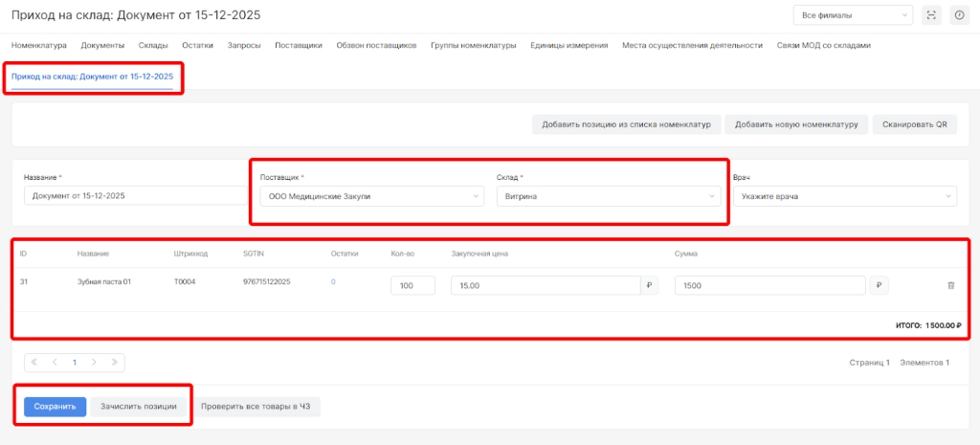This screenshot has height=445, width=980.
Task: Go to previous page with left arrow
Action: 55,363
